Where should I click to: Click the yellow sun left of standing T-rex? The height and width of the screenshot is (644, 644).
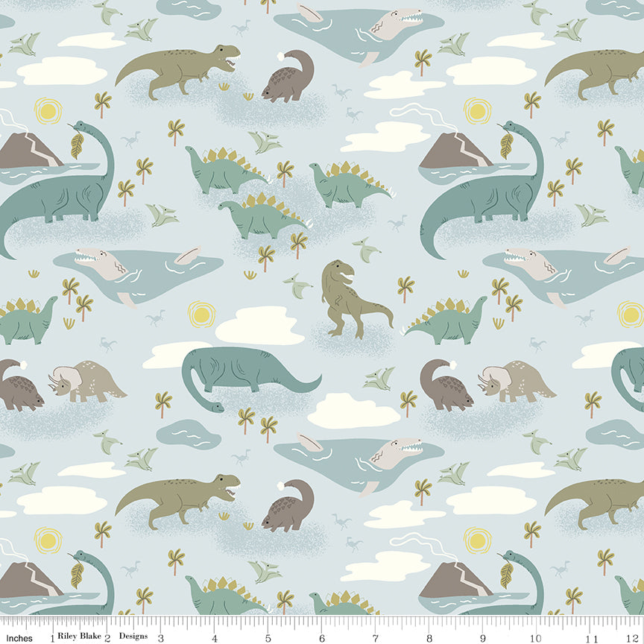[x=201, y=313]
